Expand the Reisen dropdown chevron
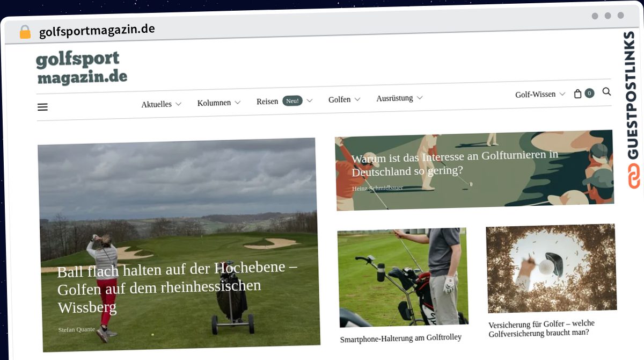 point(309,100)
